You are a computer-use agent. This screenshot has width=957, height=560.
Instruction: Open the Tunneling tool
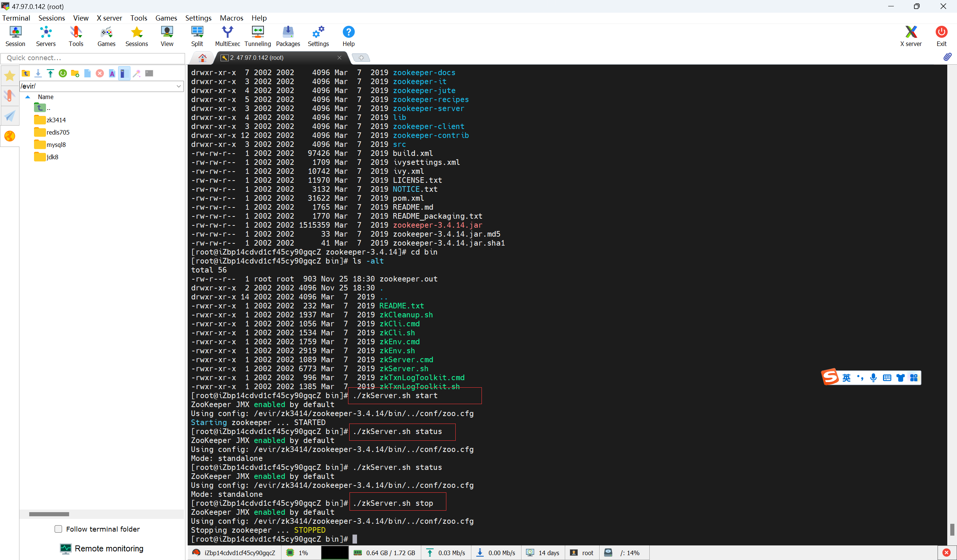[x=258, y=36]
